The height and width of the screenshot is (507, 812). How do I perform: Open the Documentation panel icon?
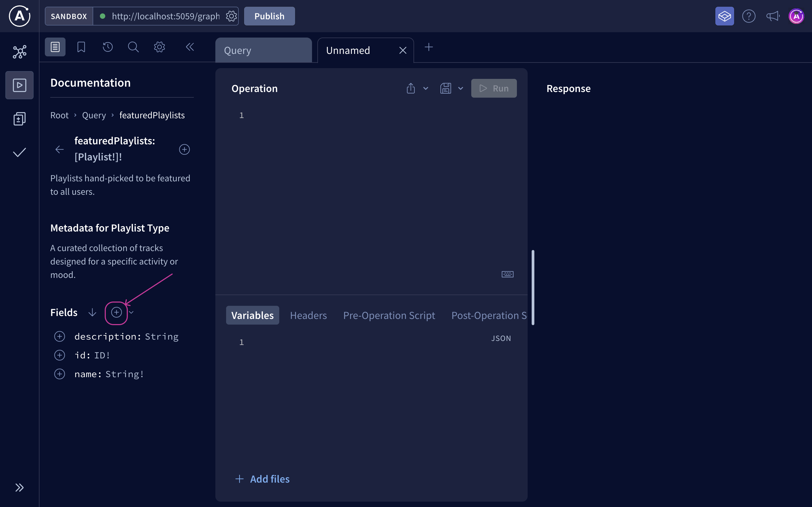click(55, 47)
